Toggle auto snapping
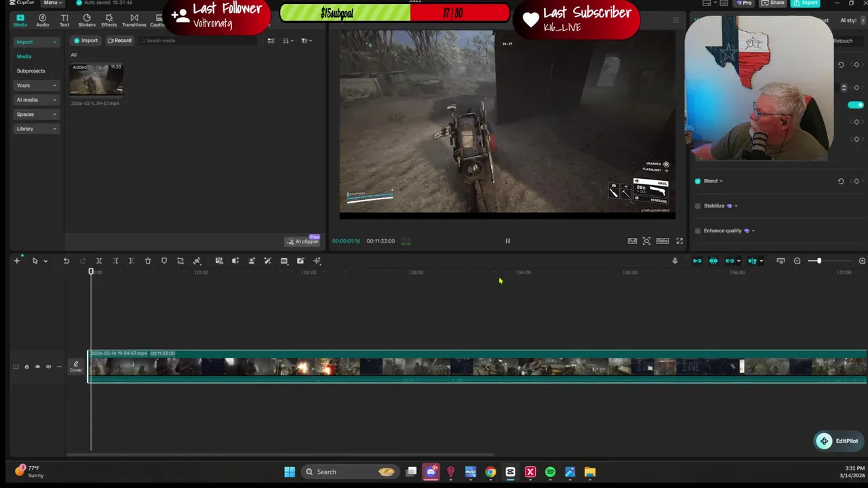 (713, 261)
